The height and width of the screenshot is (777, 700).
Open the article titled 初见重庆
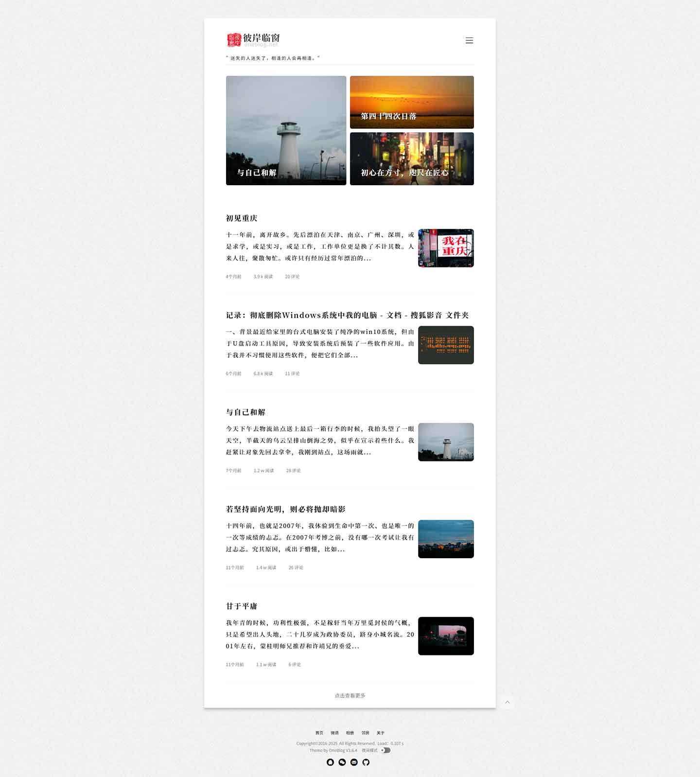[x=242, y=218]
